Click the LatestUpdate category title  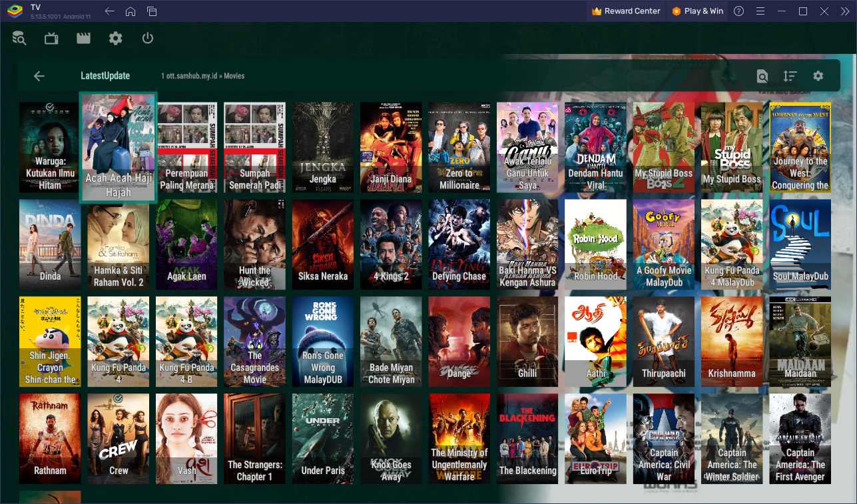point(105,76)
